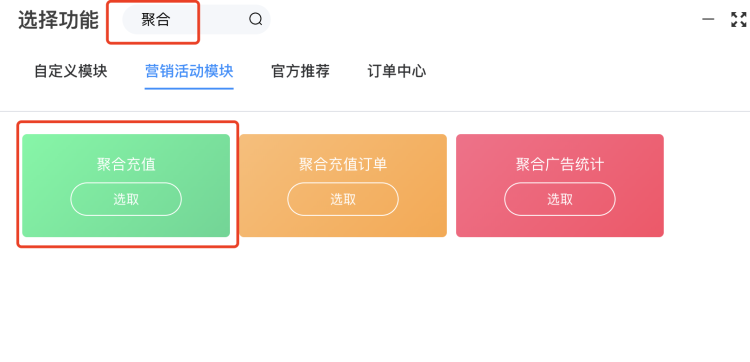Switch to the 自定义模块 tab
This screenshot has width=750, height=362.
(71, 71)
